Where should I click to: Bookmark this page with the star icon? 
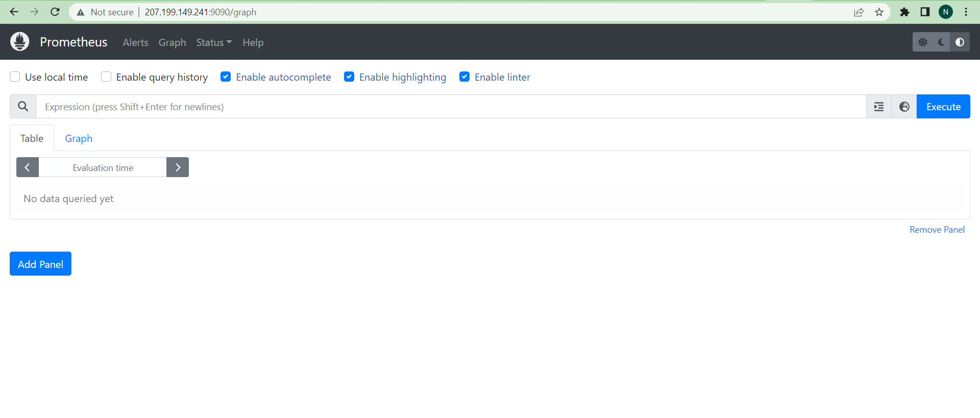coord(879,12)
